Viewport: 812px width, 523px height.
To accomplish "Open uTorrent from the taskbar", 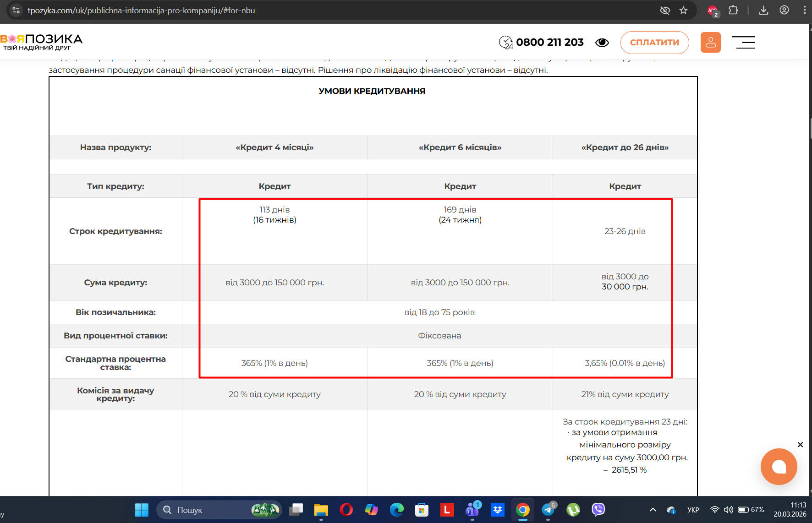I will coord(573,510).
